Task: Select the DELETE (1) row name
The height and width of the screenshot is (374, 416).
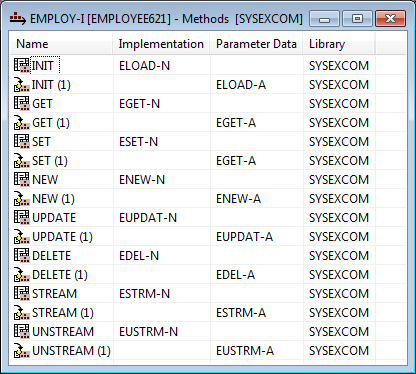Action: tap(60, 275)
